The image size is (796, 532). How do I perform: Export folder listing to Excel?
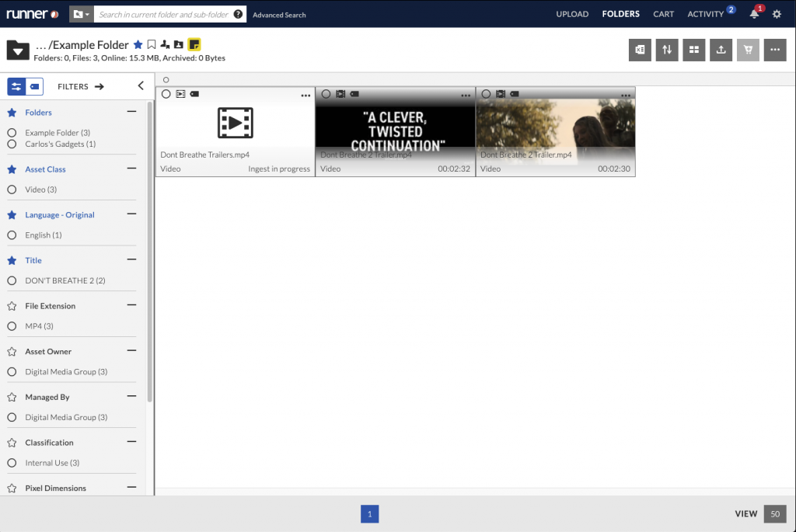tap(640, 50)
